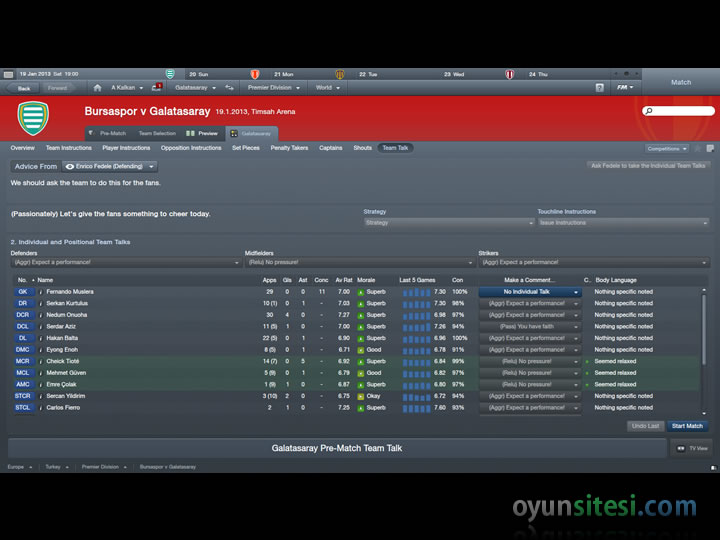Ask Fedele to take individual team talks
720x540 pixels.
[648, 166]
